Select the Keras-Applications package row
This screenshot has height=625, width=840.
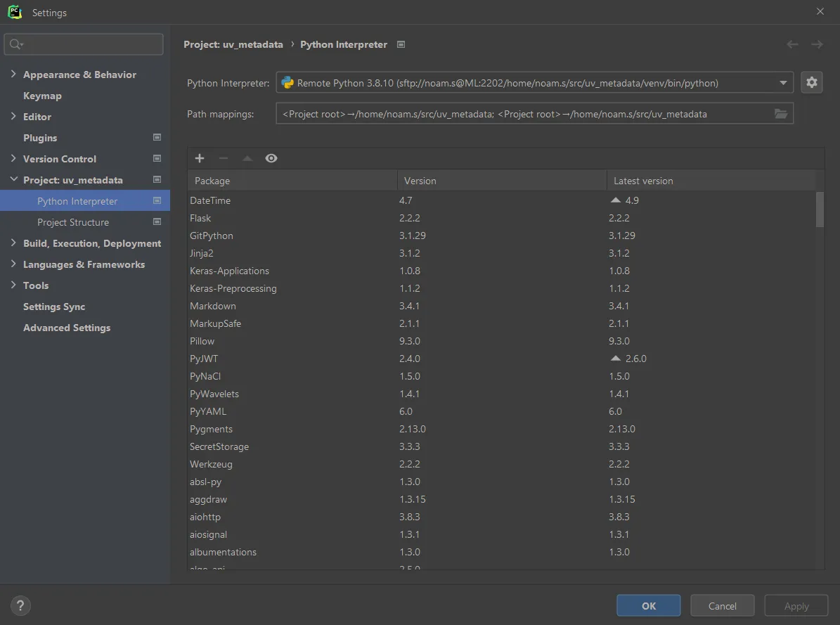tap(501, 271)
